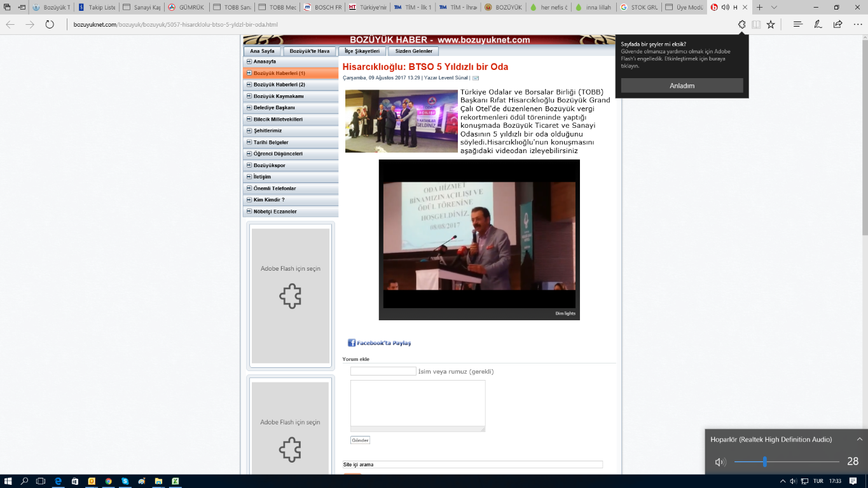Viewport: 868px width, 488px height.
Task: Make a web note with the pen icon
Action: pos(818,25)
